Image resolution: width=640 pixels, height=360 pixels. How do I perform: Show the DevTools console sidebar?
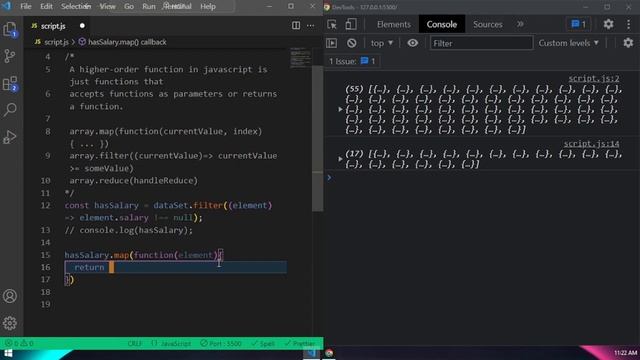point(332,43)
